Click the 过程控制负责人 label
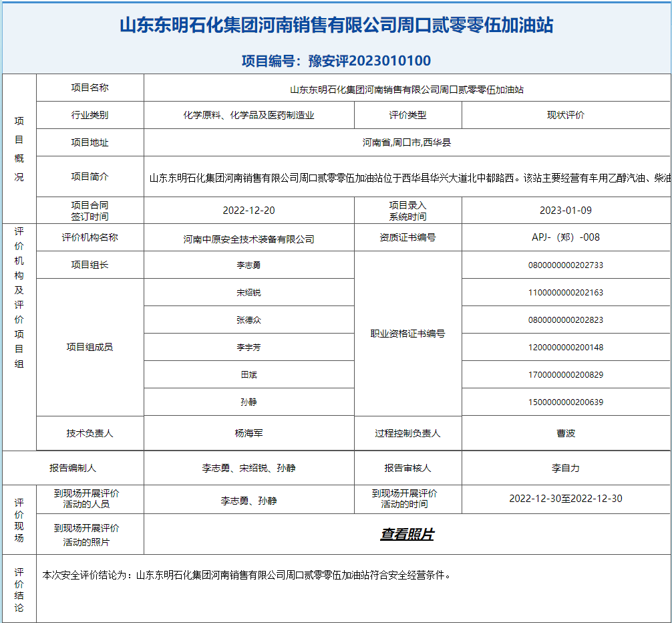The width and height of the screenshot is (672, 623). coord(407,433)
